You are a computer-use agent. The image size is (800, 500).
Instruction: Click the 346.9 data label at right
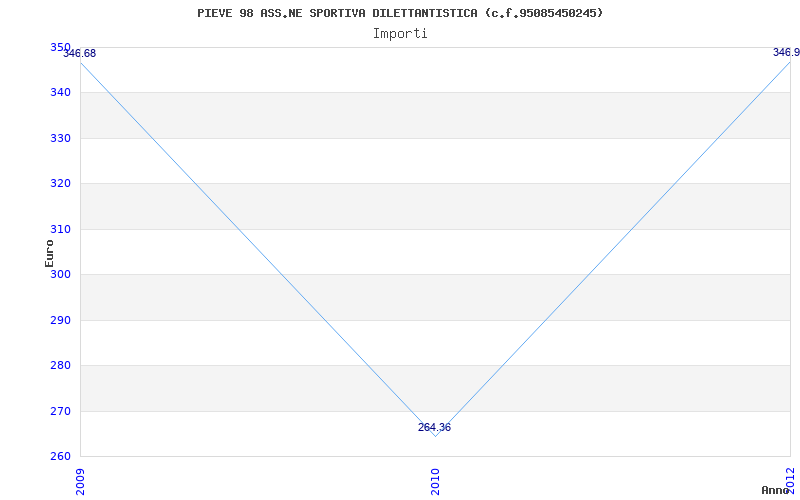(x=786, y=53)
